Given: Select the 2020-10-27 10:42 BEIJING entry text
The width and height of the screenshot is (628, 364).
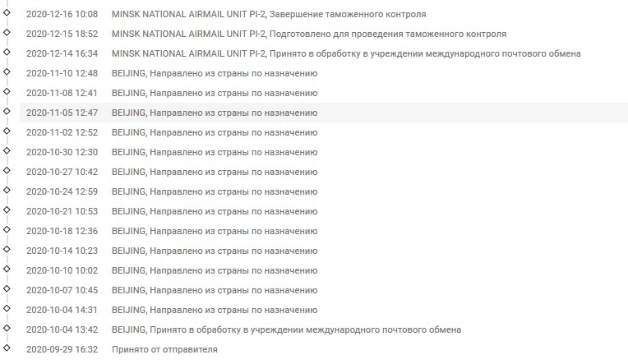Looking at the screenshot, I should [x=215, y=173].
